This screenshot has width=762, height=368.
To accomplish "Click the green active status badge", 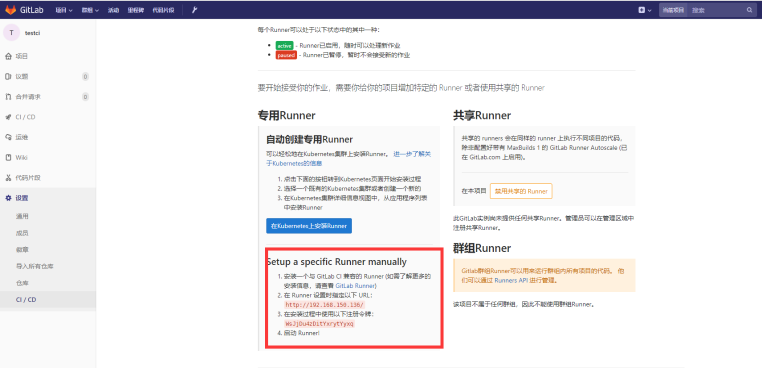I will pyautogui.click(x=284, y=46).
